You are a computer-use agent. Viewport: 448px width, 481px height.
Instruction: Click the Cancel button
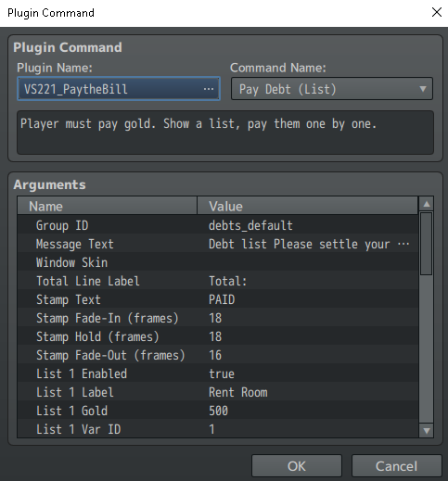coord(396,466)
